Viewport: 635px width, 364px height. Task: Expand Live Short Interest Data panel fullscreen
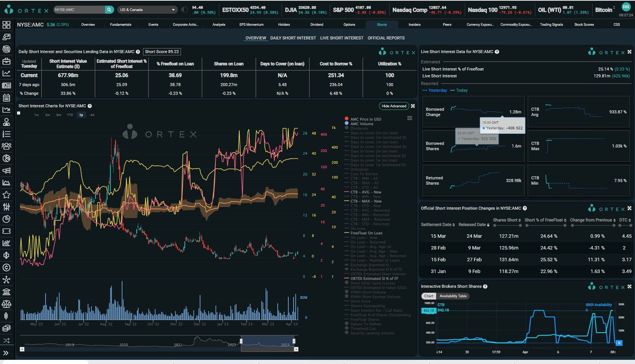(x=629, y=52)
